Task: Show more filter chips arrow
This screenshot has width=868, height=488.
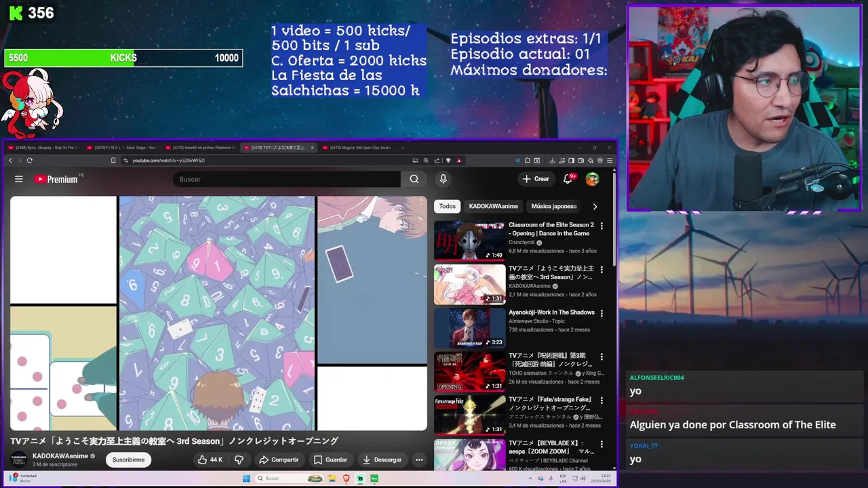Action: pos(595,206)
